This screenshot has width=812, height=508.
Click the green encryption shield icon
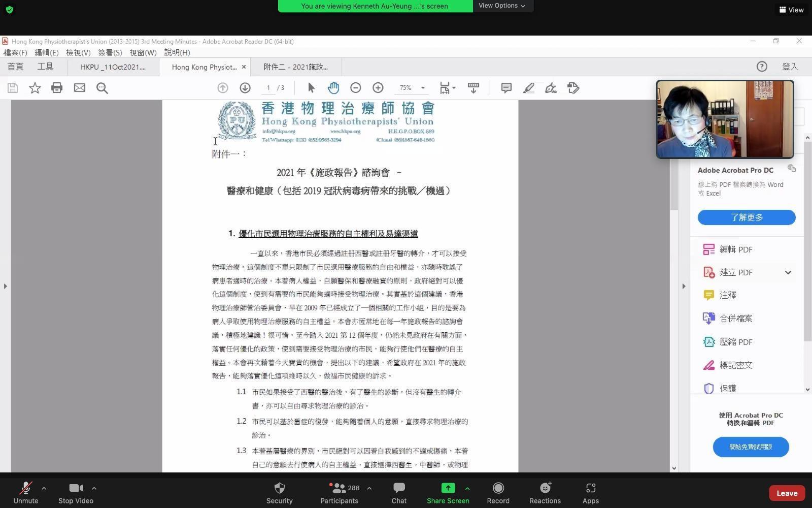pos(9,10)
